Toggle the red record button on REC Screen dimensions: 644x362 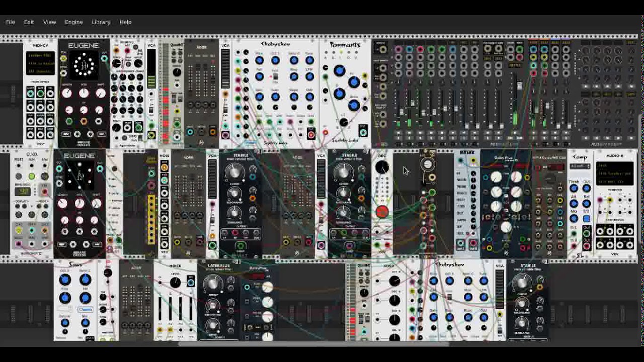(x=382, y=212)
